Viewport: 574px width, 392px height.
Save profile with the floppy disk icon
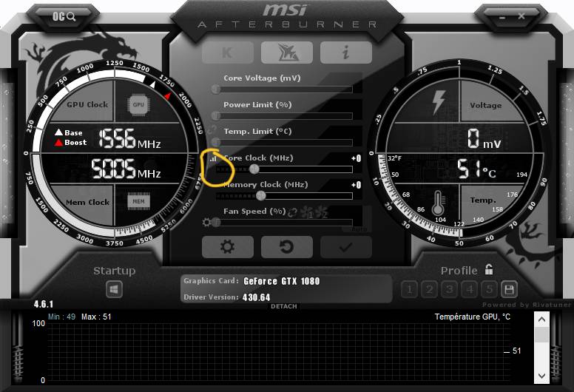coord(509,290)
